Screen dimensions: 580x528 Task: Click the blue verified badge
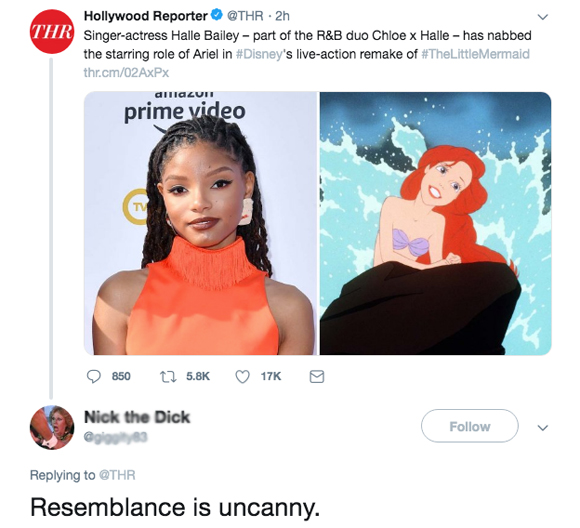tap(216, 15)
